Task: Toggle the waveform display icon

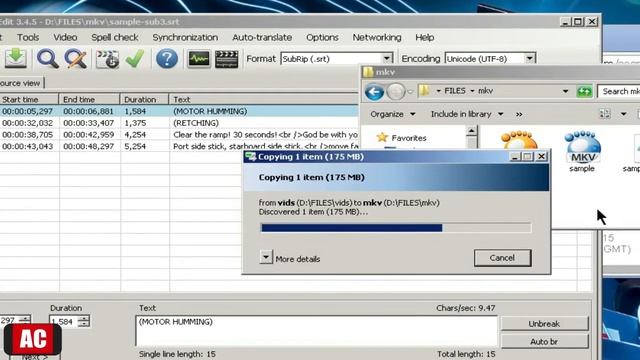Action: pos(199,59)
